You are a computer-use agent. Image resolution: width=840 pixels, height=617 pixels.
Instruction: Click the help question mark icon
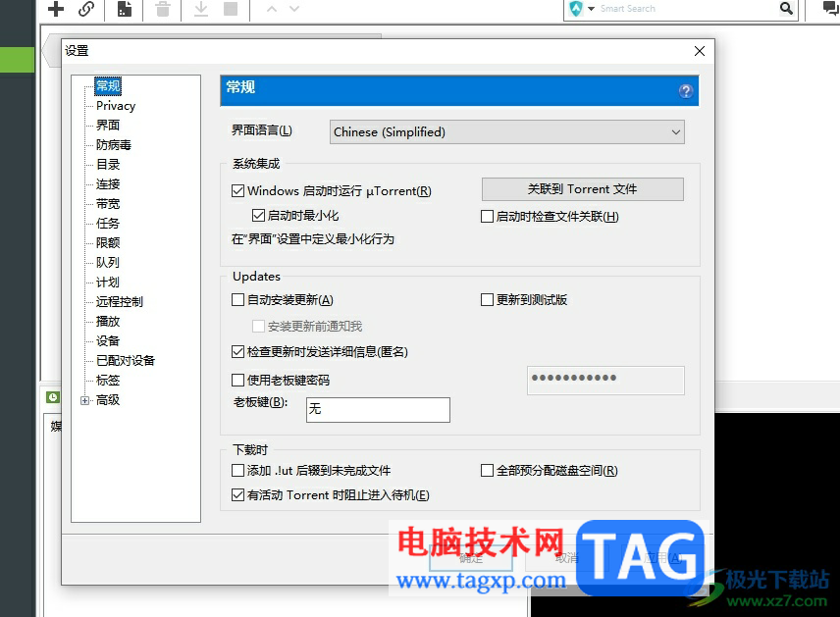[x=686, y=91]
